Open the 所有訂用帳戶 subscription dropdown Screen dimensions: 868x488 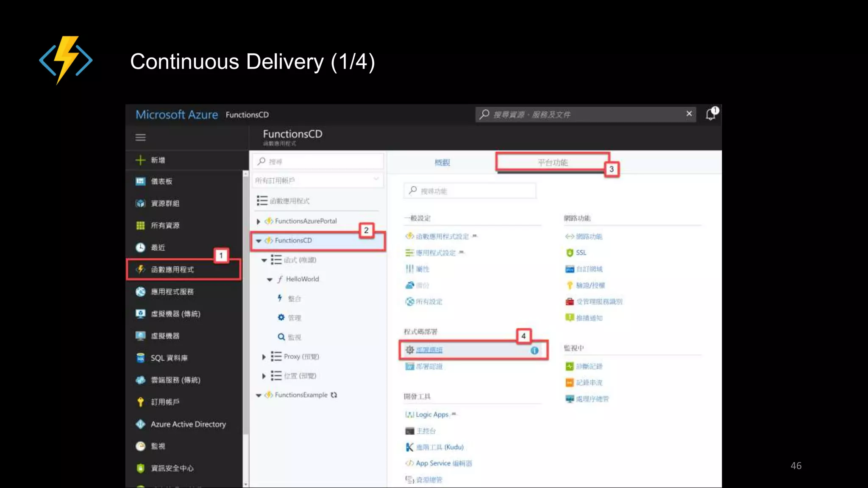(x=318, y=180)
